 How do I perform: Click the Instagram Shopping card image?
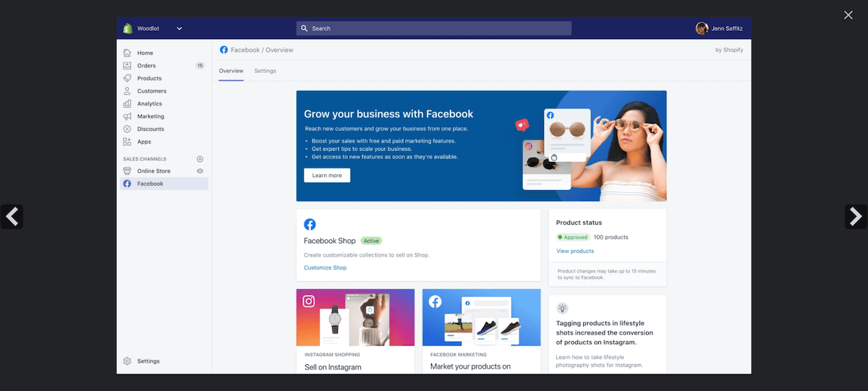tap(355, 317)
